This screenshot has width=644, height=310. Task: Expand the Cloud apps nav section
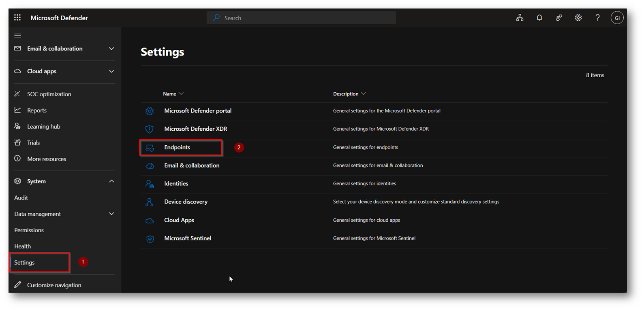pyautogui.click(x=111, y=71)
